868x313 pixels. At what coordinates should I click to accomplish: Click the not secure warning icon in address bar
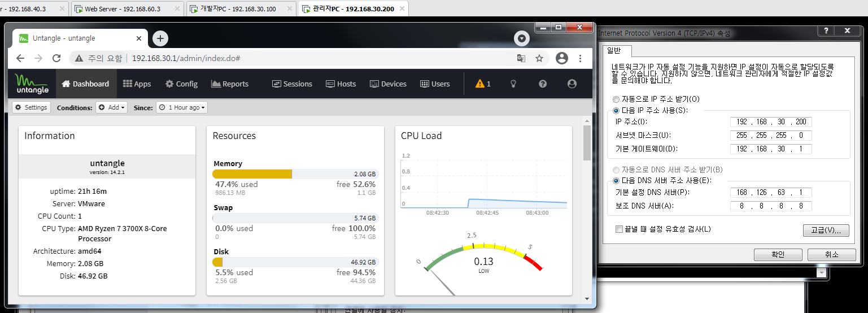[80, 58]
